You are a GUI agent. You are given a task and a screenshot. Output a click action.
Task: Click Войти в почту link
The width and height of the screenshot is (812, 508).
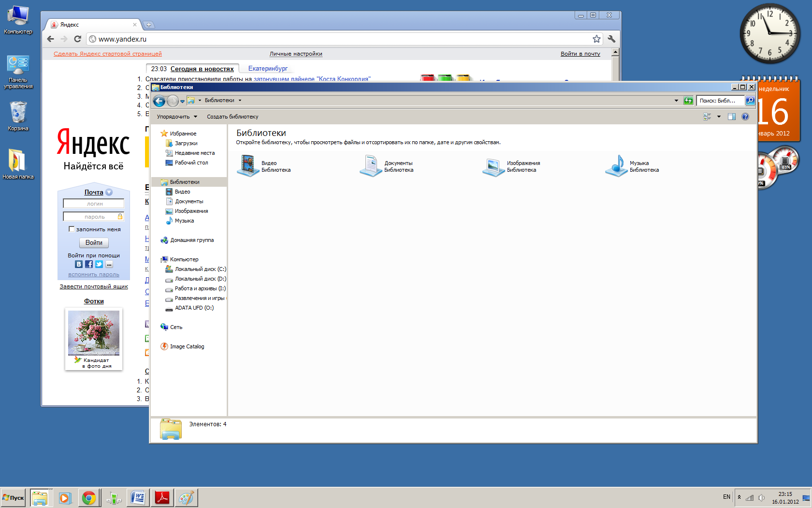pos(580,54)
